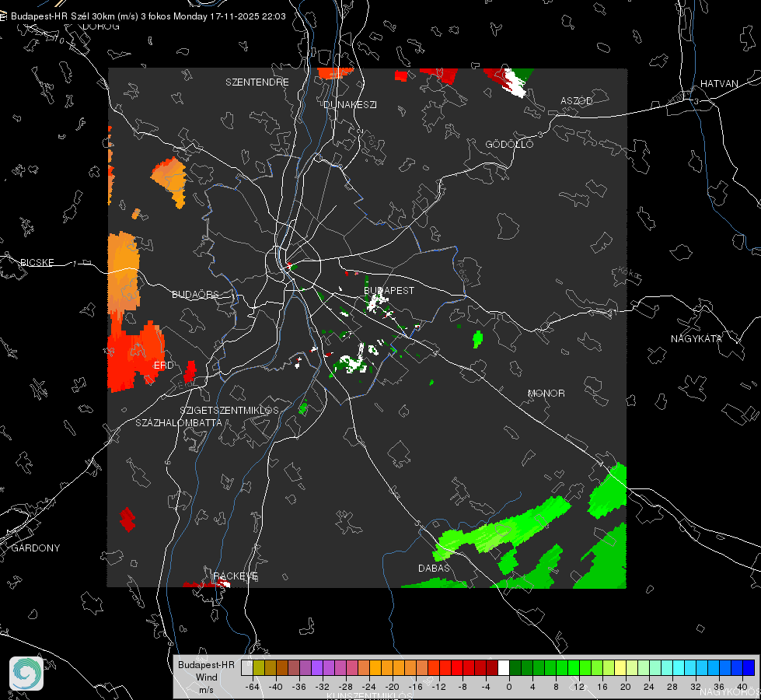The height and width of the screenshot is (700, 761).
Task: Click the swirl logo icon at bottom-left
Action: click(x=26, y=674)
